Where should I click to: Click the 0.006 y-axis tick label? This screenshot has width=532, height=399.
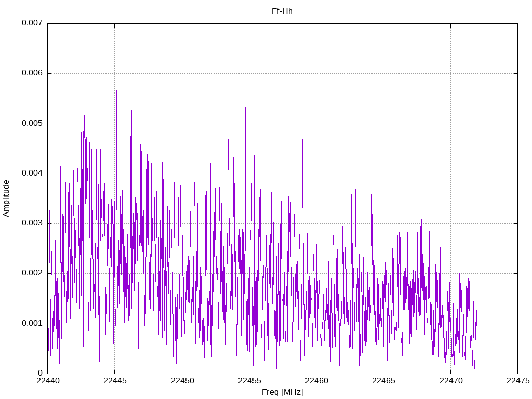coord(32,73)
